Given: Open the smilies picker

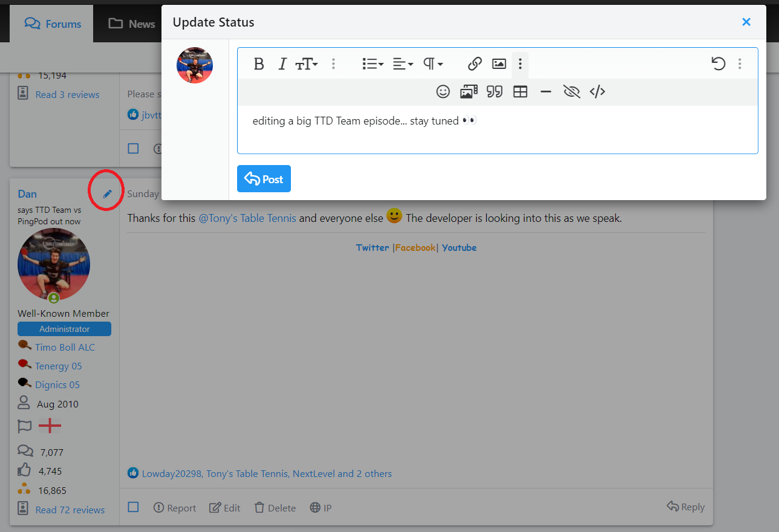Looking at the screenshot, I should tap(443, 91).
